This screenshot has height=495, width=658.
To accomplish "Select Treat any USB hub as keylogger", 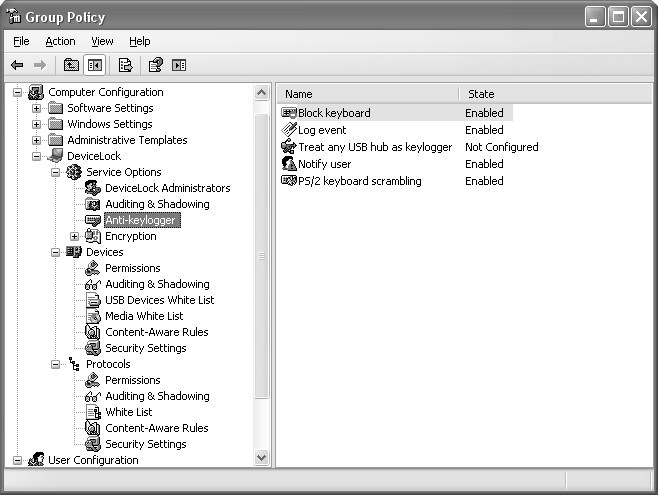I will pyautogui.click(x=374, y=147).
